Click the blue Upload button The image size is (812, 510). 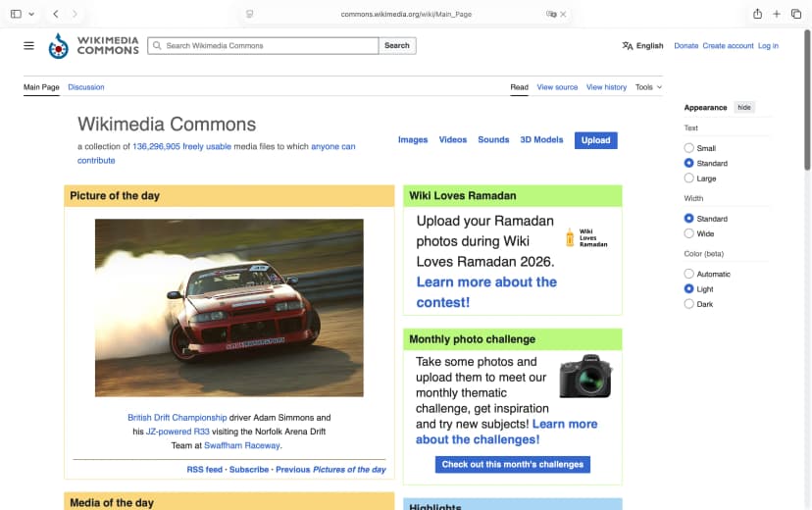pyautogui.click(x=595, y=140)
